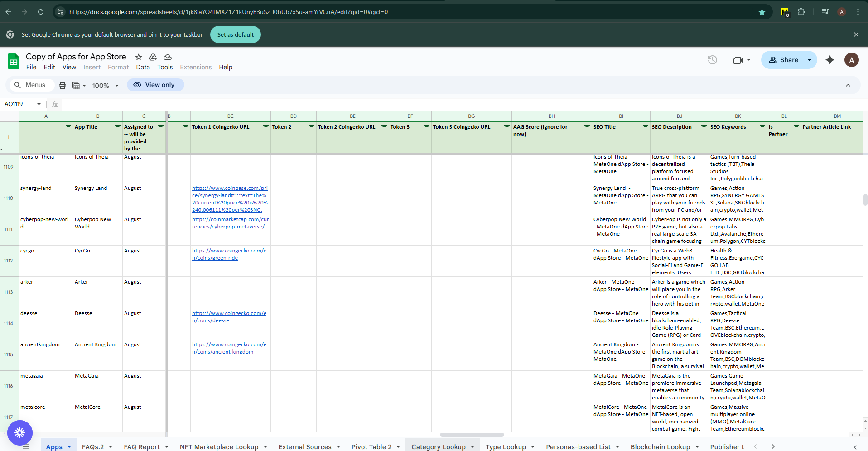
Task: Expand the Share button dropdown arrow
Action: pos(810,60)
